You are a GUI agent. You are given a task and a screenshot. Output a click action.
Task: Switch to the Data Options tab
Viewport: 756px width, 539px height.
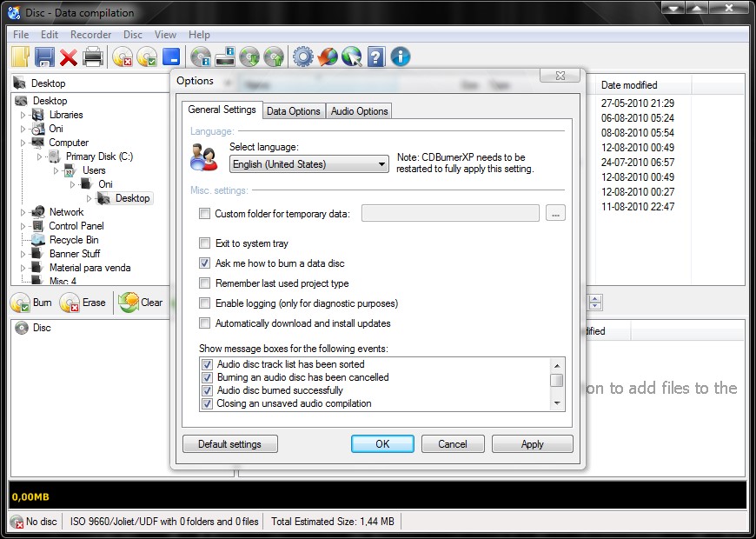point(293,111)
